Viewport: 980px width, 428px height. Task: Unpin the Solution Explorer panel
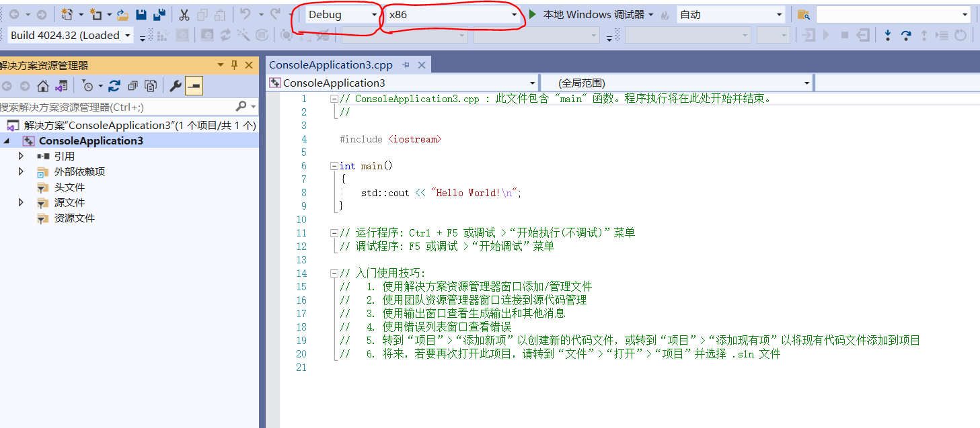coord(234,65)
